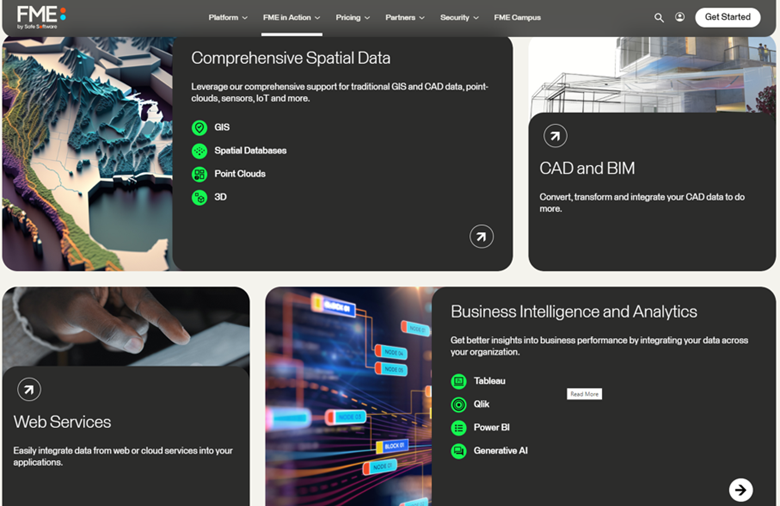Open the 3D link

[x=220, y=197]
